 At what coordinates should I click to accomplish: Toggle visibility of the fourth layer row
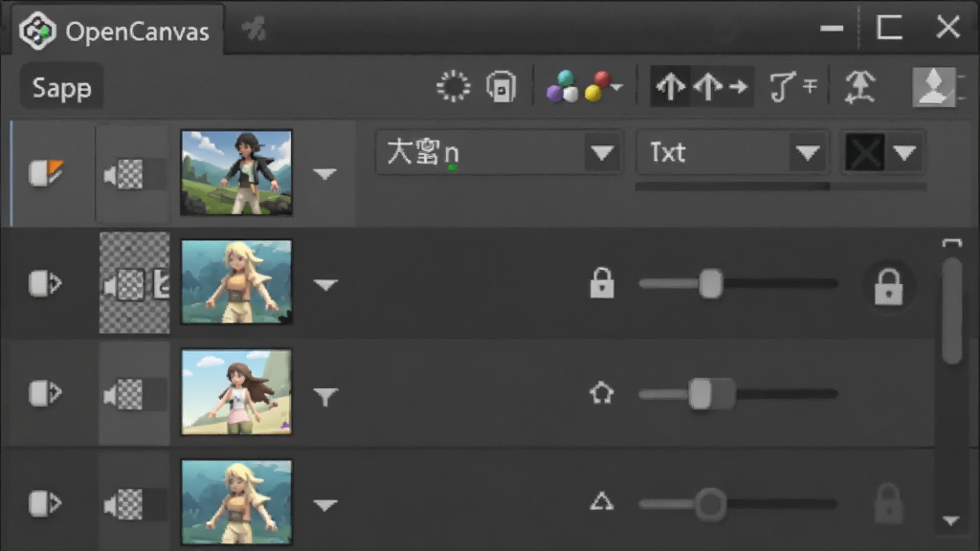click(45, 503)
